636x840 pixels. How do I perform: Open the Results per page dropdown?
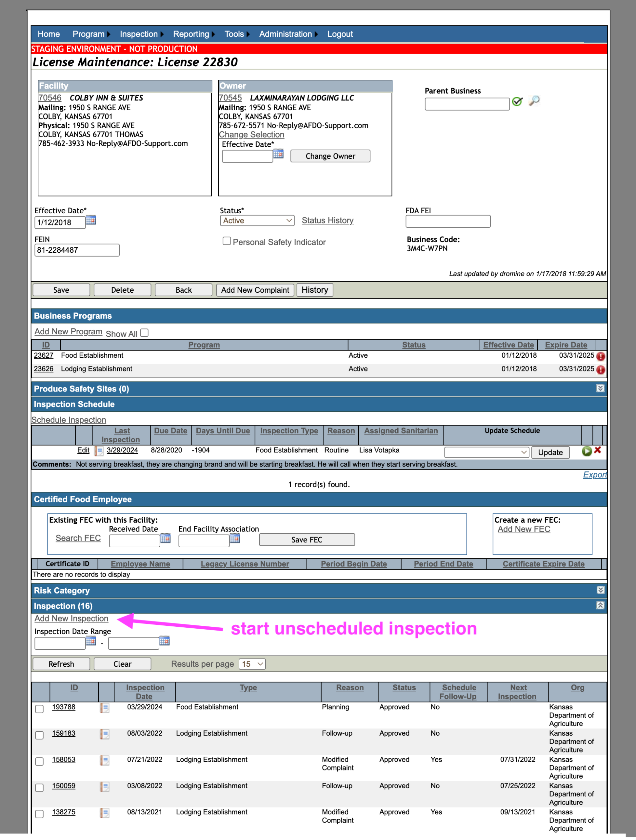pyautogui.click(x=252, y=664)
